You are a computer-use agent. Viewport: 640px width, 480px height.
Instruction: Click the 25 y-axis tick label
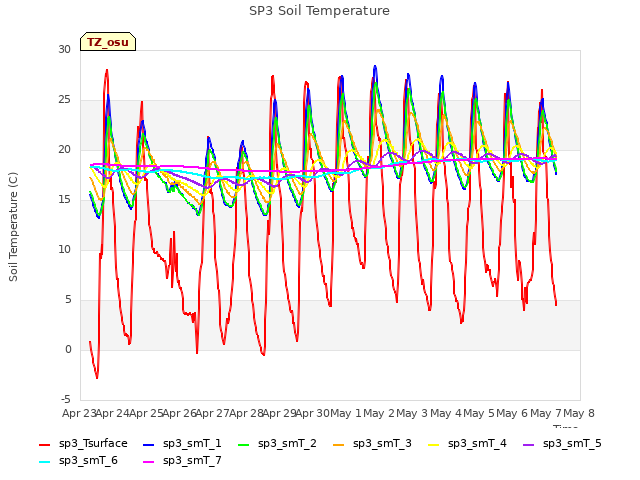64,100
